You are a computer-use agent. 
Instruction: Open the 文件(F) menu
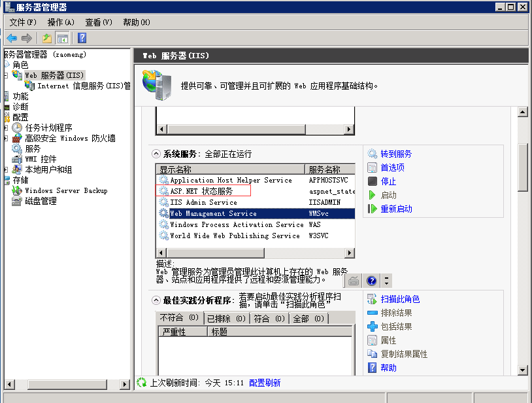point(23,22)
